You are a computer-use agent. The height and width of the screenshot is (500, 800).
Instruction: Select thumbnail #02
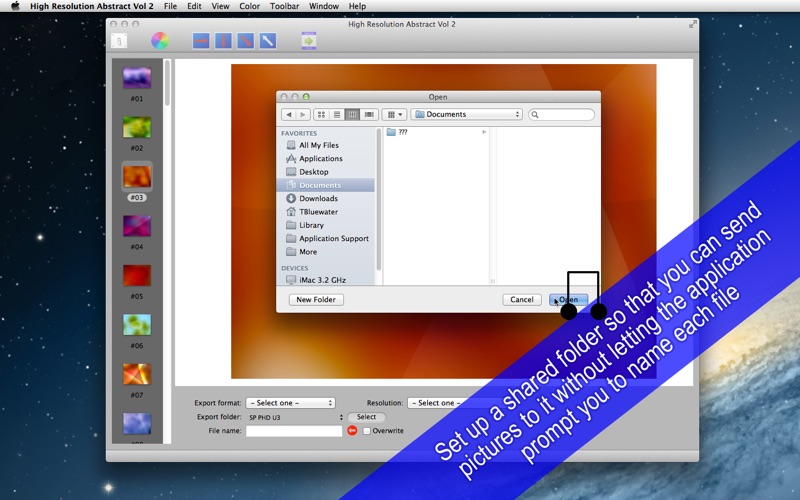tap(137, 128)
